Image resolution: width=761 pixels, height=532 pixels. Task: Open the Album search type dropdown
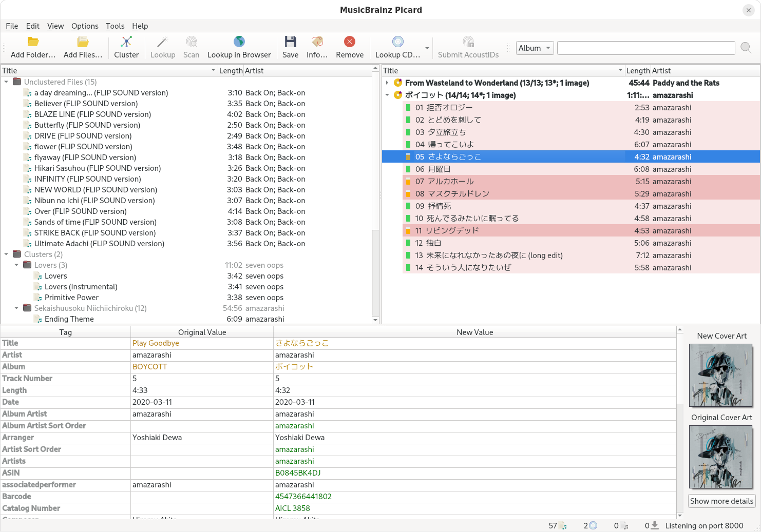pyautogui.click(x=535, y=48)
